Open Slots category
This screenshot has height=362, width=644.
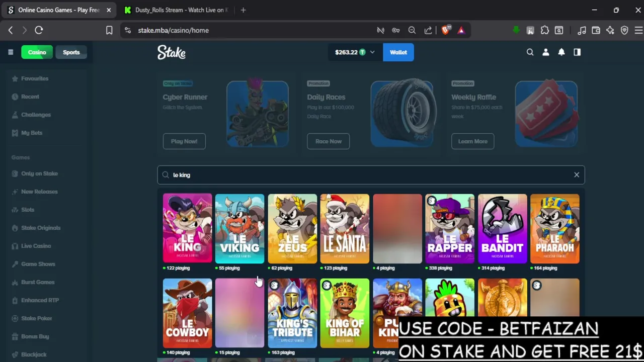coord(28,210)
